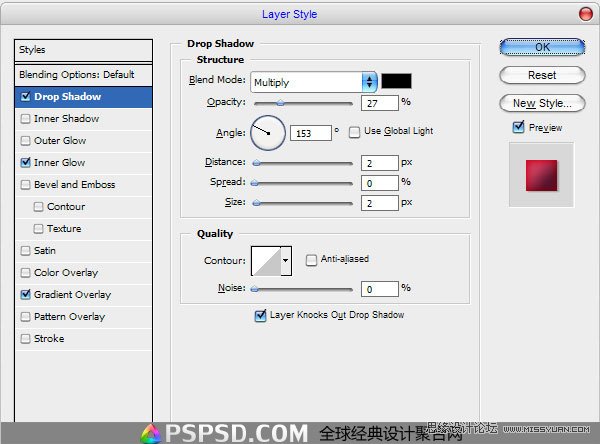The width and height of the screenshot is (600, 444).
Task: Click the Spread value field
Action: (380, 183)
